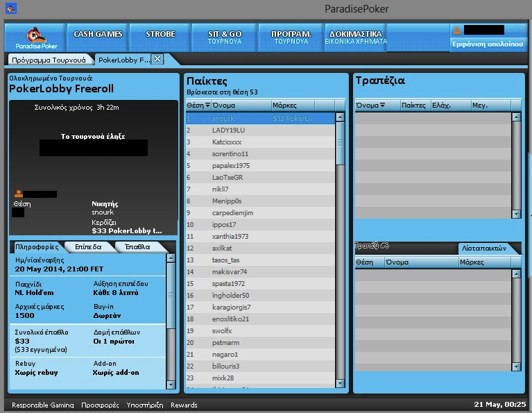Click the Όνομα header in players list

click(241, 106)
